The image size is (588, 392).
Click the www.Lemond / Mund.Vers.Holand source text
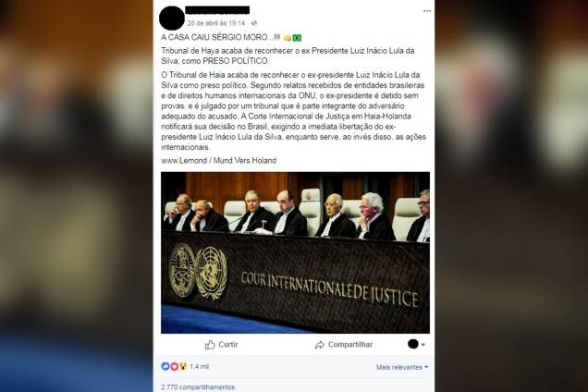click(x=219, y=161)
